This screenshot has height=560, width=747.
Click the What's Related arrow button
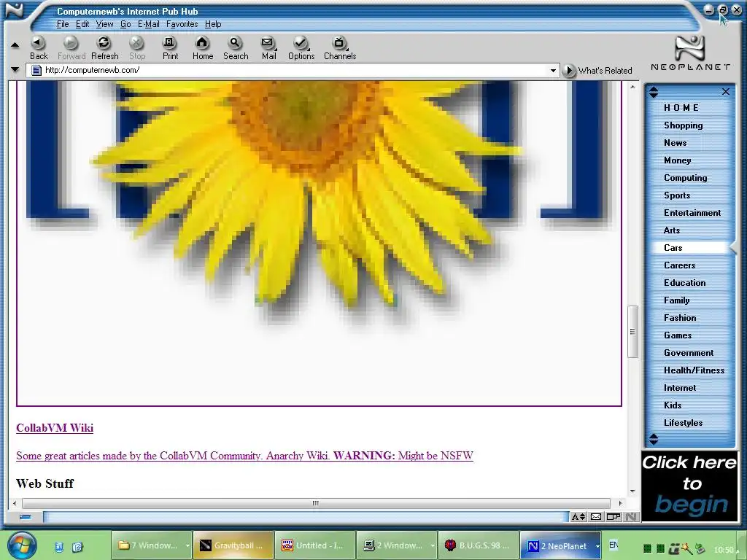pos(568,71)
